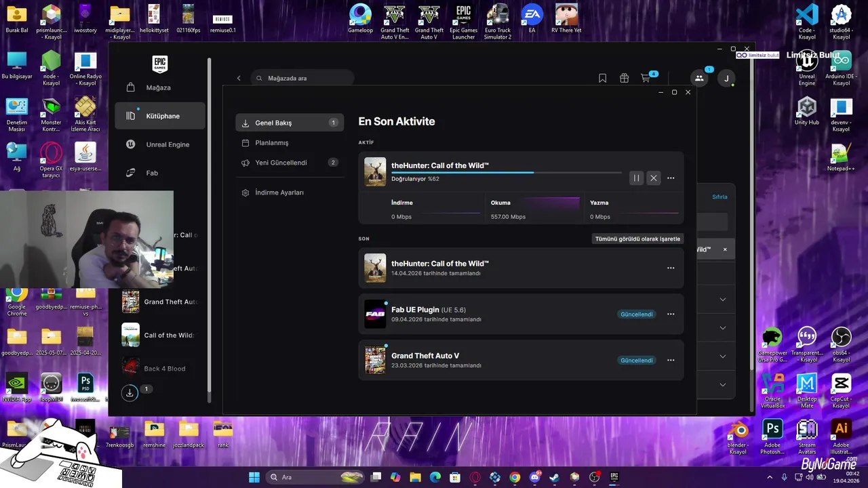Open Unity Hub desktop shortcut

[x=807, y=112]
